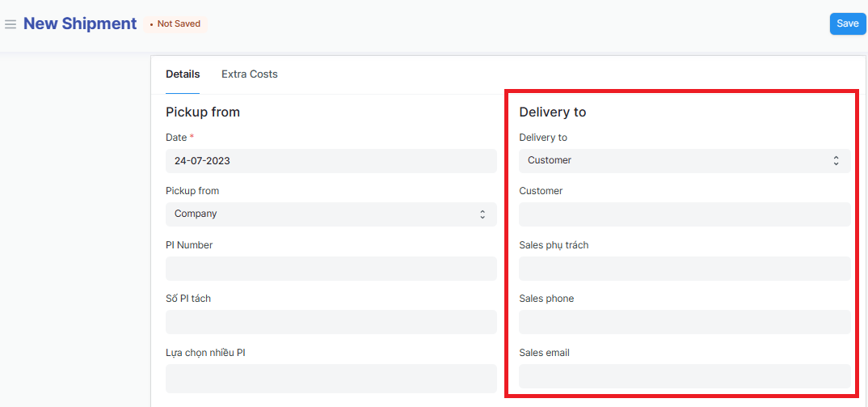
Task: Click the Not Saved status badge
Action: click(176, 24)
